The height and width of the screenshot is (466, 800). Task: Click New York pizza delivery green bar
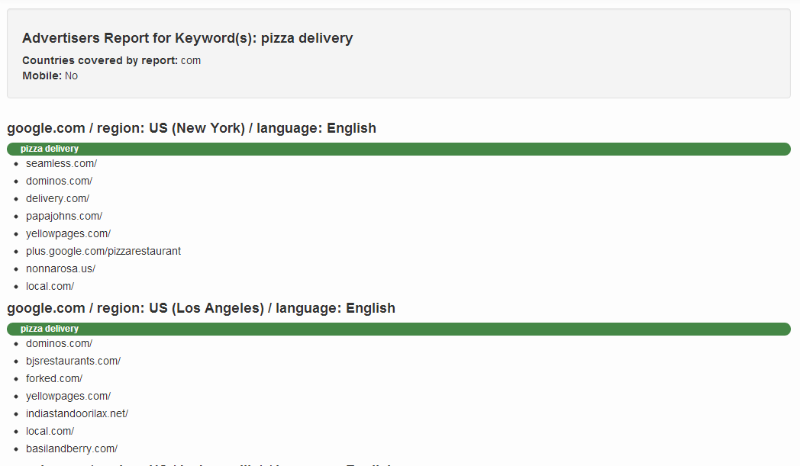[x=399, y=149]
